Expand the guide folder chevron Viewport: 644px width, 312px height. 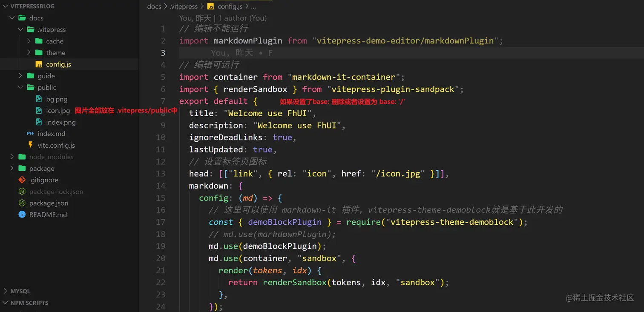[20, 76]
